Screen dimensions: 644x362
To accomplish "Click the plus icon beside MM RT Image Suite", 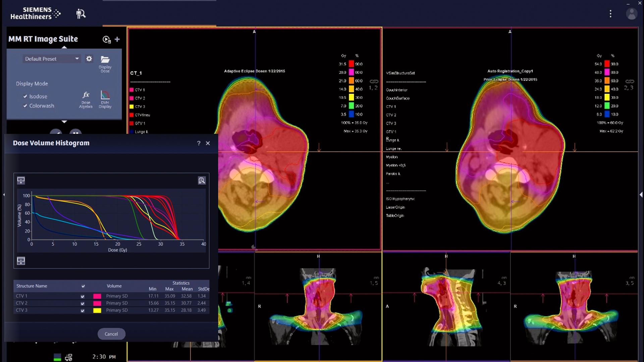I will tap(117, 39).
